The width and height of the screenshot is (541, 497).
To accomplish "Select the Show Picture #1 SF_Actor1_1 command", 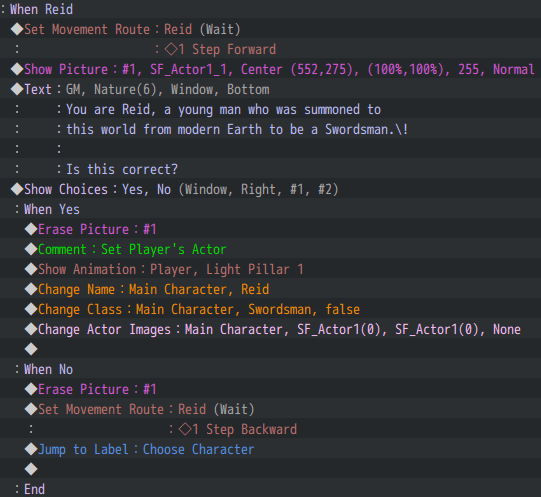I will point(270,69).
